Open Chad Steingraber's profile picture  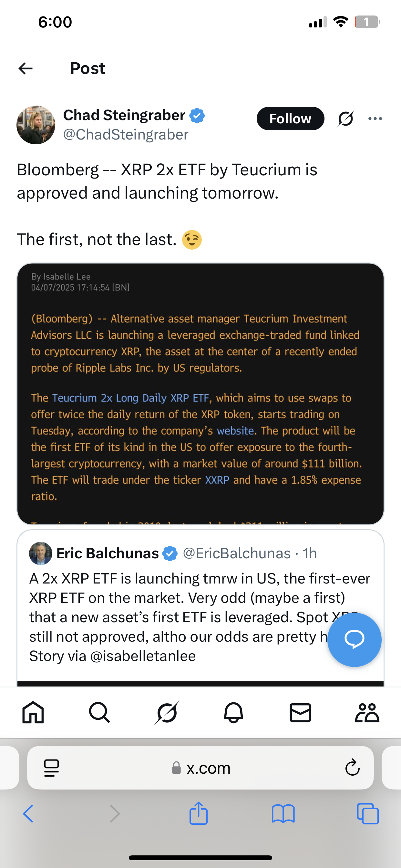click(x=36, y=125)
